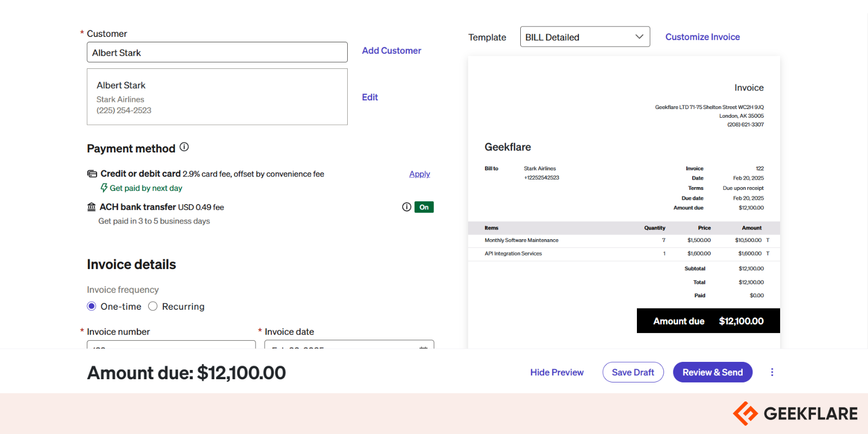Click the Amount due: $12,100.00 footer text
868x434 pixels.
(x=187, y=373)
